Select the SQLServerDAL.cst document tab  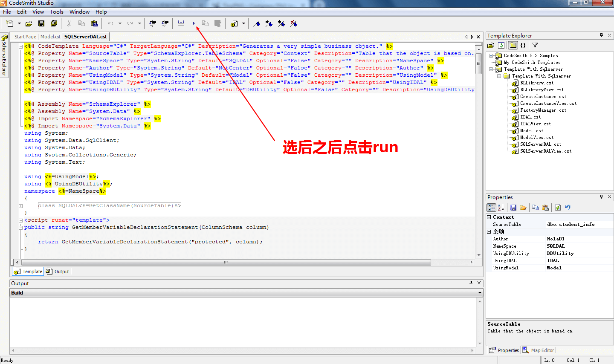(x=86, y=37)
